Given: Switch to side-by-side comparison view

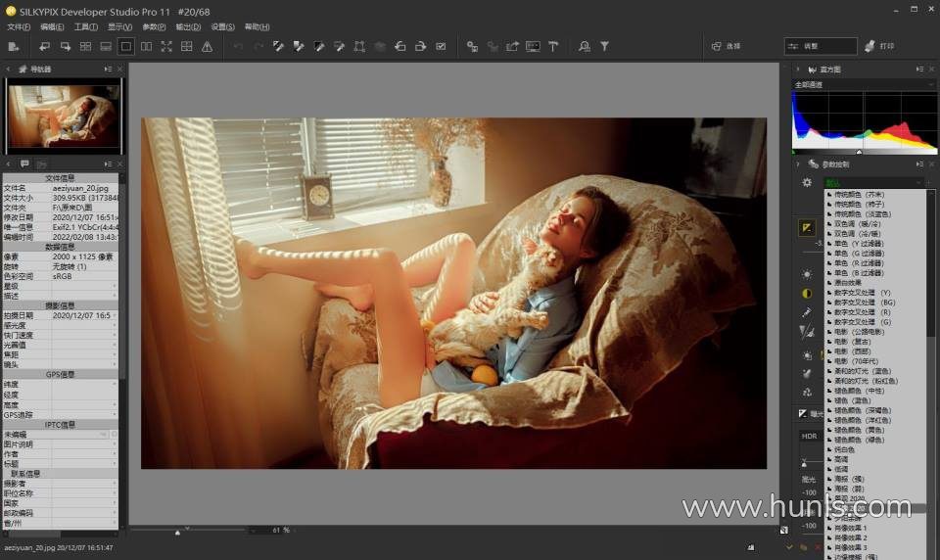Looking at the screenshot, I should (146, 46).
